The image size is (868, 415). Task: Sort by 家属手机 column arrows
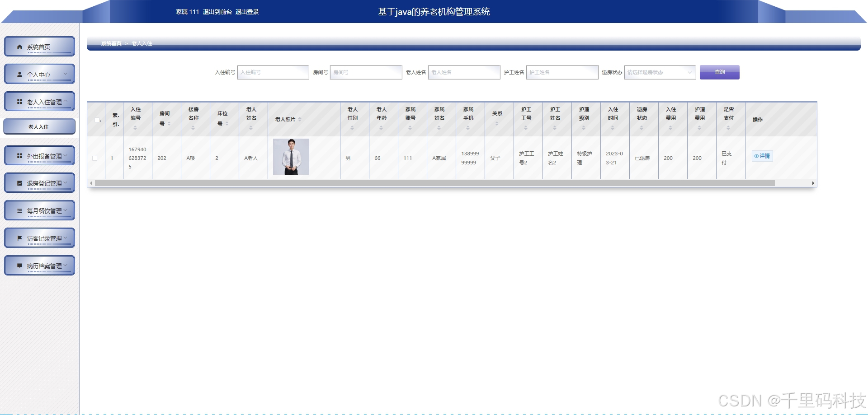(x=467, y=128)
